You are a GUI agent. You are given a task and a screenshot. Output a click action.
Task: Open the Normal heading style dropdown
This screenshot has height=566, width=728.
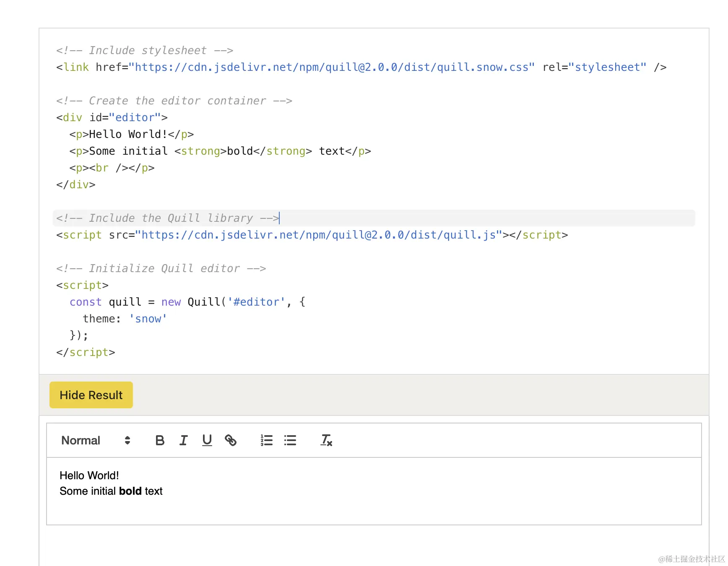81,440
